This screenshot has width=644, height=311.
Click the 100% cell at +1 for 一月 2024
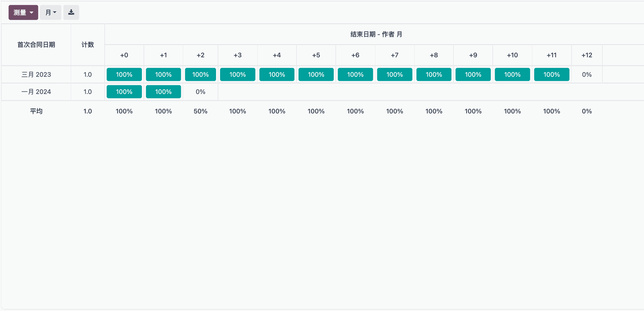(x=163, y=92)
